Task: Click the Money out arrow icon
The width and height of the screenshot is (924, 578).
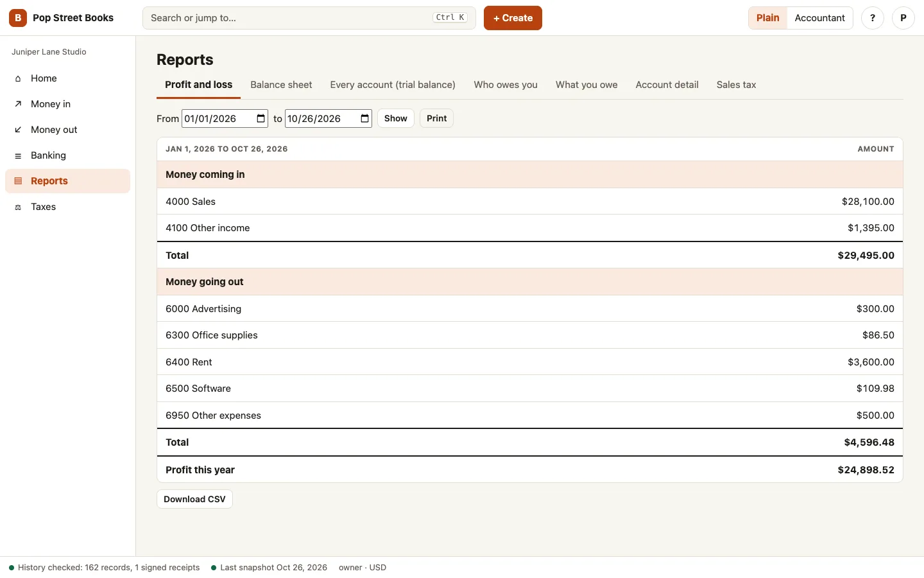Action: (x=18, y=130)
